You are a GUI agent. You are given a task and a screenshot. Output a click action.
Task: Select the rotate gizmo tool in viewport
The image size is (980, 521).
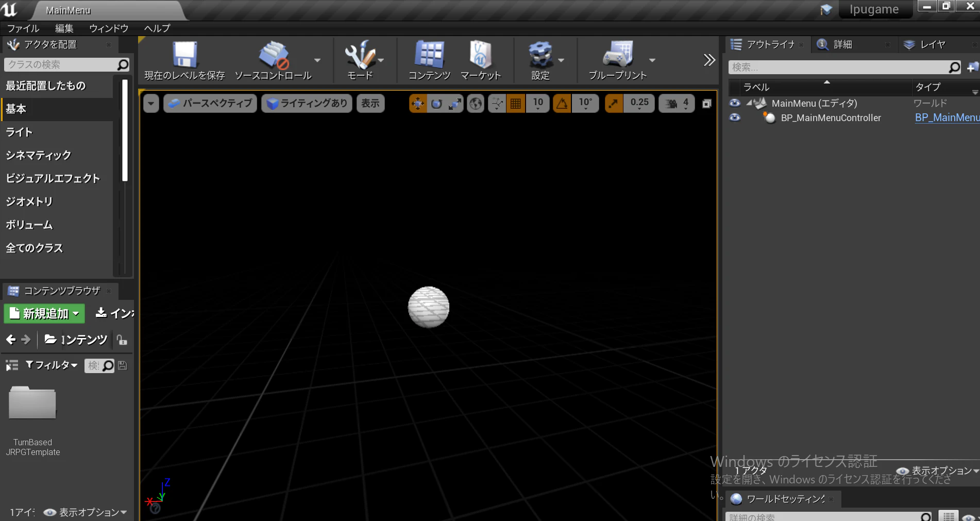[436, 104]
